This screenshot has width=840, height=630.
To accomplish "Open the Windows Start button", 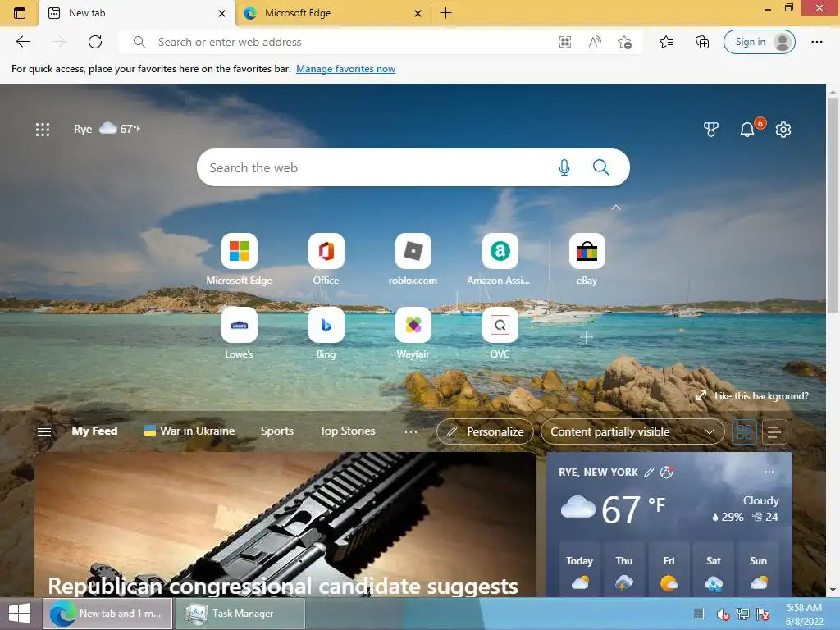I will click(x=20, y=614).
